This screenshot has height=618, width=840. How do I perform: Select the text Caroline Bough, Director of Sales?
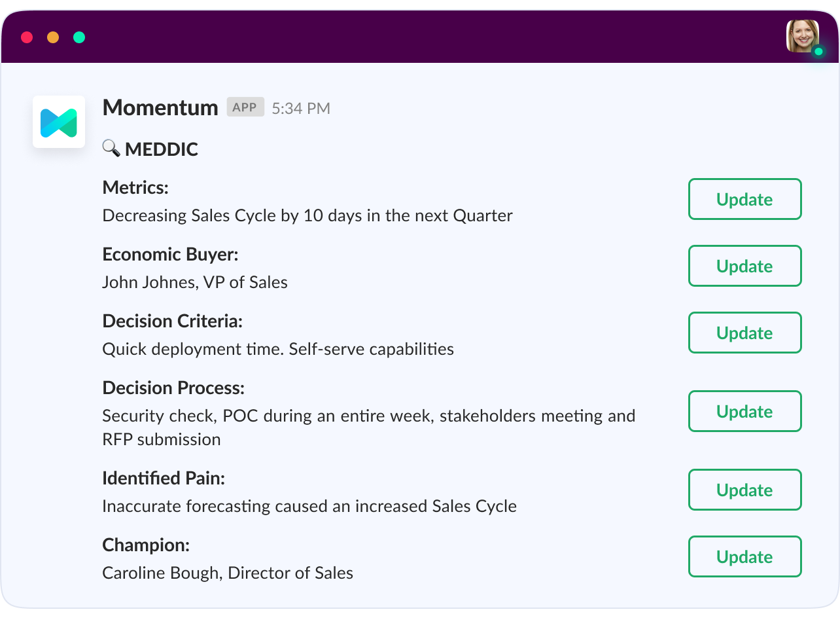click(x=227, y=572)
